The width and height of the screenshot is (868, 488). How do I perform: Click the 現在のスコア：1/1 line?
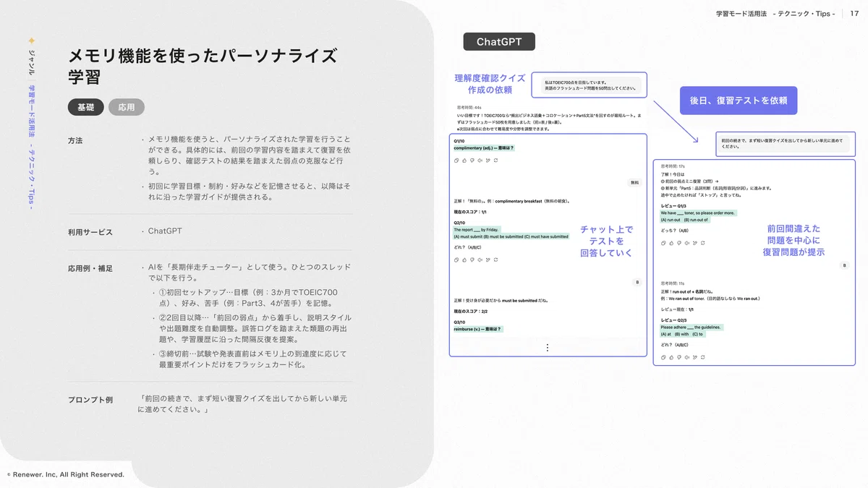pyautogui.click(x=470, y=212)
